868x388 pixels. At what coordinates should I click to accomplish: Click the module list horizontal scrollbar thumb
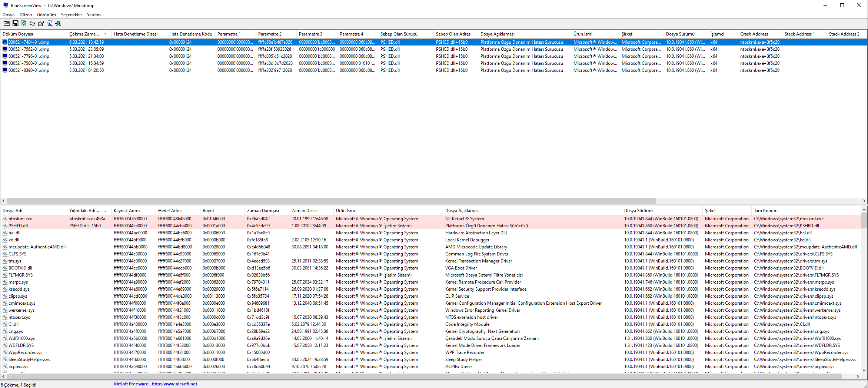424,376
